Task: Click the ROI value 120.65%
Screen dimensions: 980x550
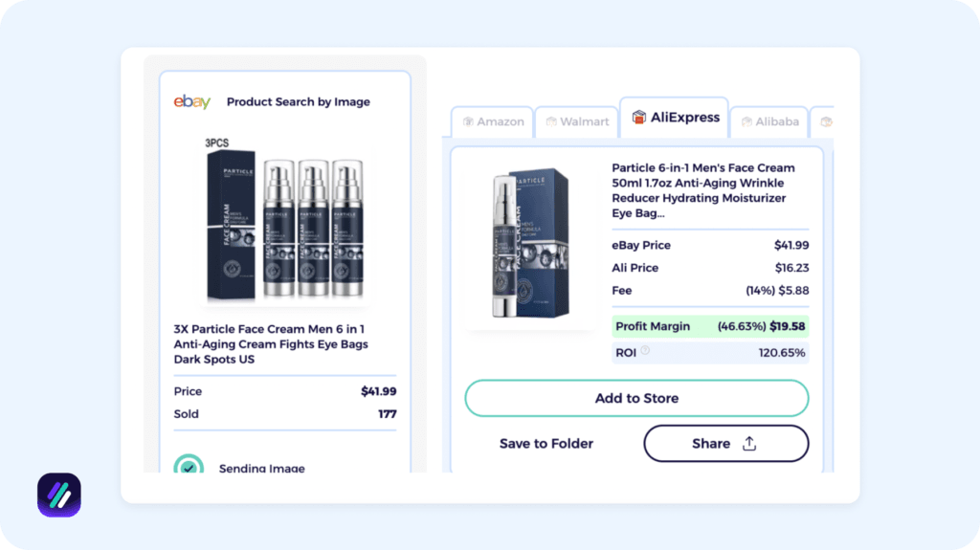Action: 782,353
